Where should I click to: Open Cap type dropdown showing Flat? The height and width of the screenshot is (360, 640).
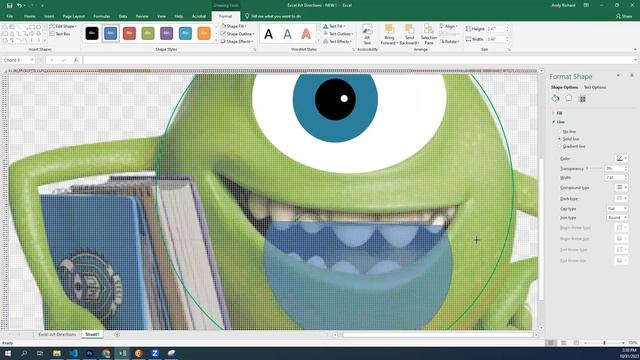point(617,209)
